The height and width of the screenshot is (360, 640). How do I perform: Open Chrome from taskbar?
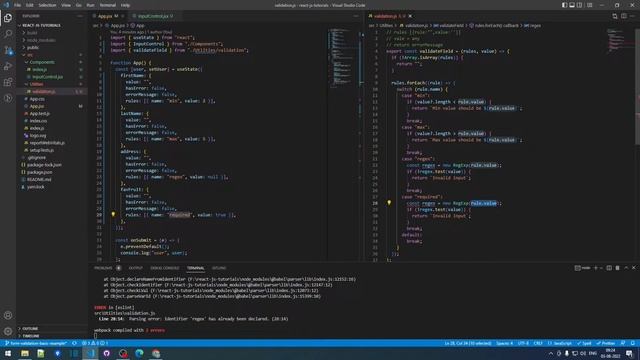(156, 353)
